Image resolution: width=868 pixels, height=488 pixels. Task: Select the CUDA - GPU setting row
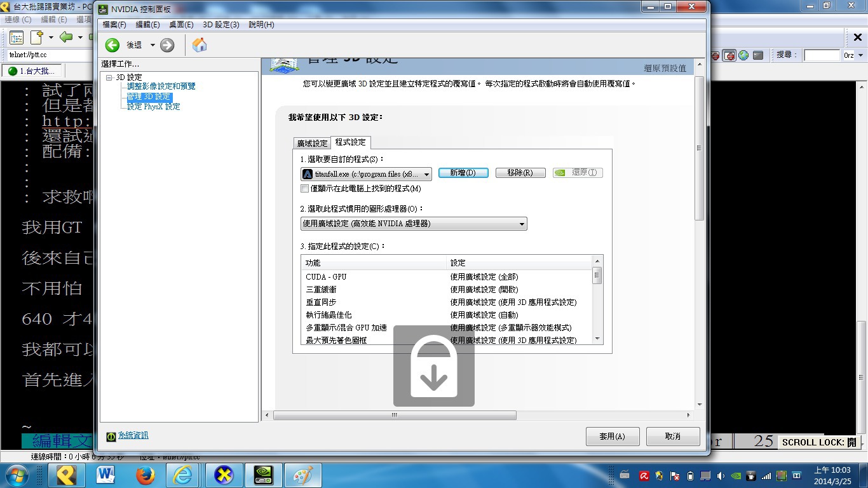(x=447, y=277)
